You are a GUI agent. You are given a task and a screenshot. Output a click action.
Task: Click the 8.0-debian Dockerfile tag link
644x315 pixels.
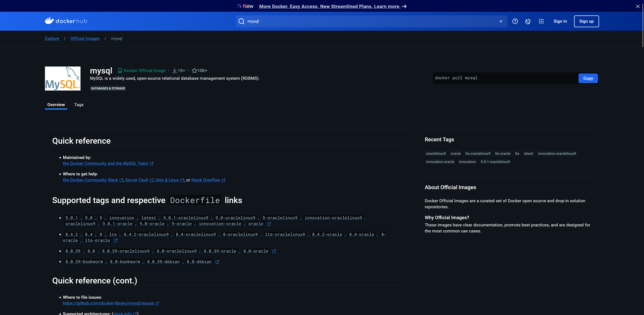point(199,262)
